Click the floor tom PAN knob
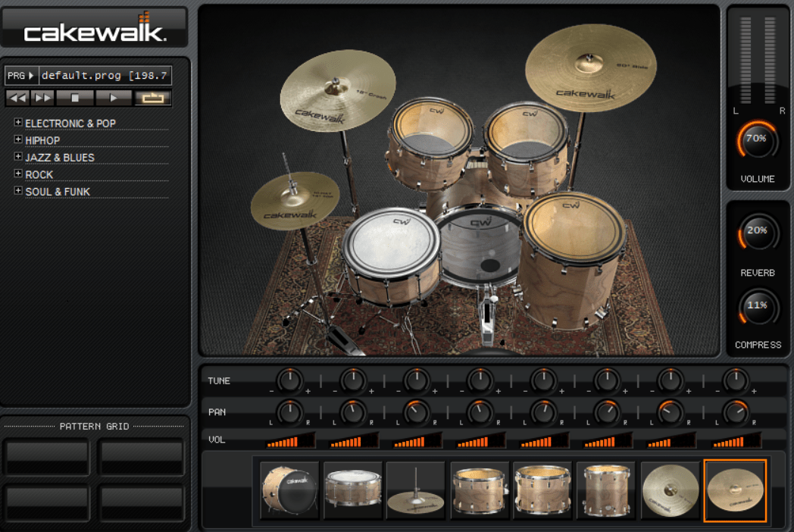This screenshot has width=794, height=532. point(607,412)
